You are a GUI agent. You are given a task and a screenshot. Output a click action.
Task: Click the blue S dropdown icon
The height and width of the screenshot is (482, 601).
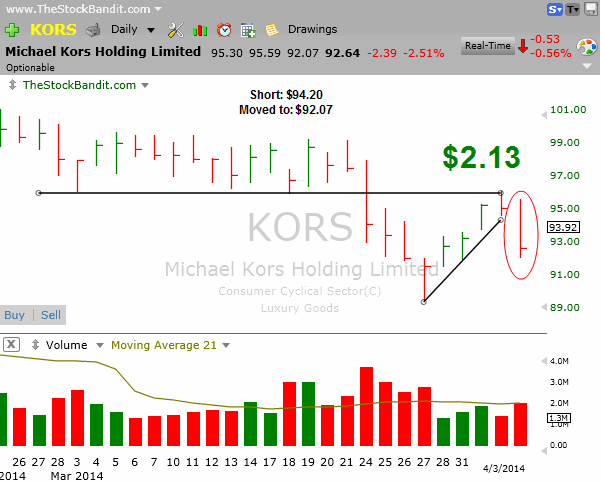tap(555, 9)
